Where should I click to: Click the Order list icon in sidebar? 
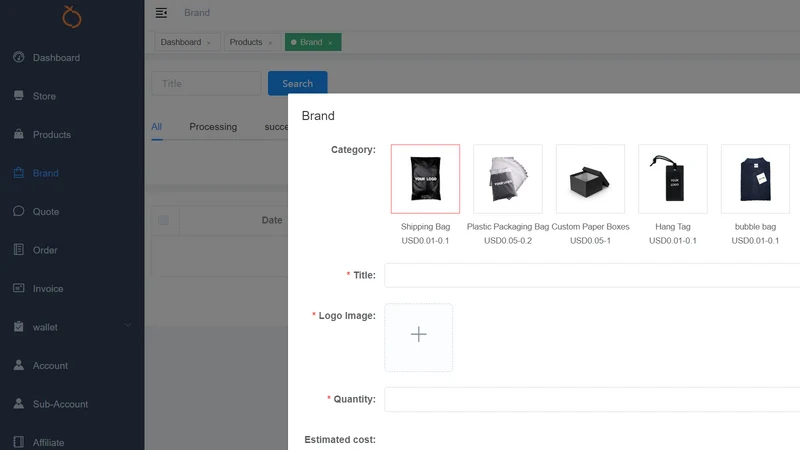coord(19,249)
